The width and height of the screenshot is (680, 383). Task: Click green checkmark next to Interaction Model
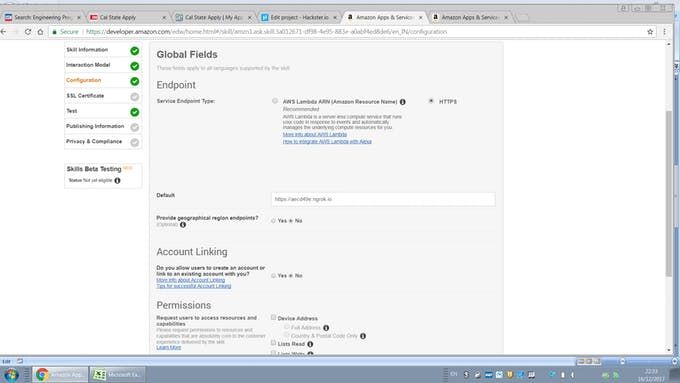coord(135,66)
